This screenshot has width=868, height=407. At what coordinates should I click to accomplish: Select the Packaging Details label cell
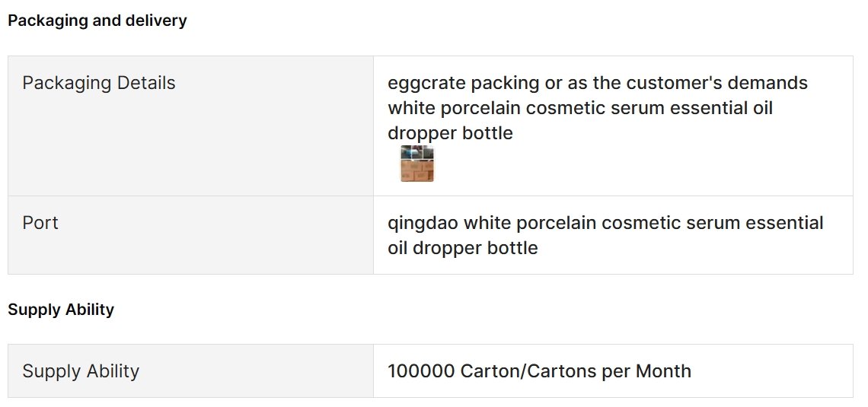point(190,126)
